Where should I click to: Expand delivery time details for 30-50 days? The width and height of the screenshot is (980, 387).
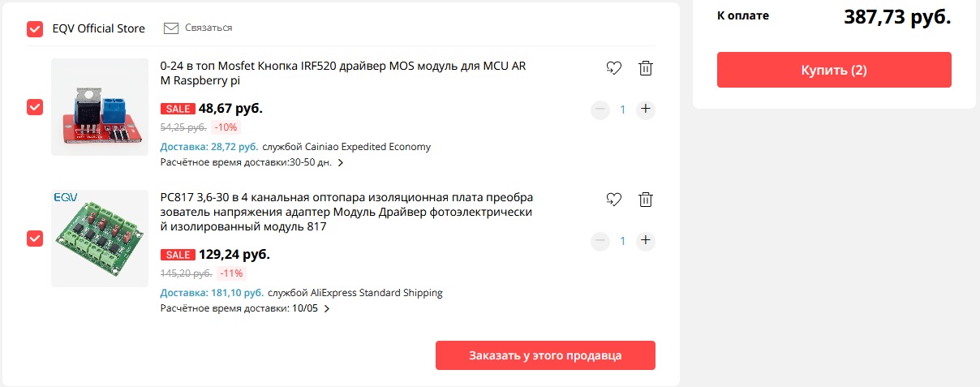pyautogui.click(x=341, y=163)
